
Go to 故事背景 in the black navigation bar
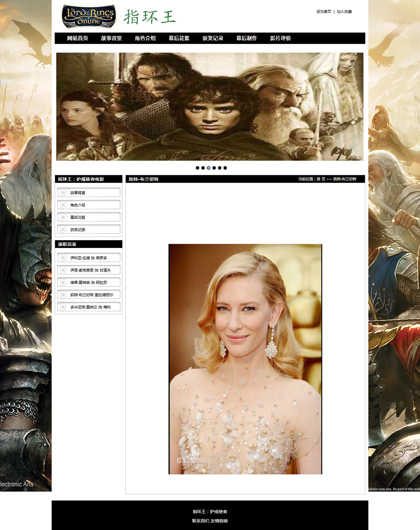(111, 38)
